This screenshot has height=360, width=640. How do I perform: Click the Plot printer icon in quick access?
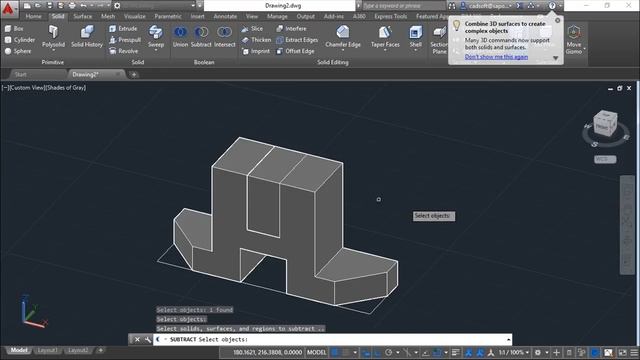coord(72,6)
